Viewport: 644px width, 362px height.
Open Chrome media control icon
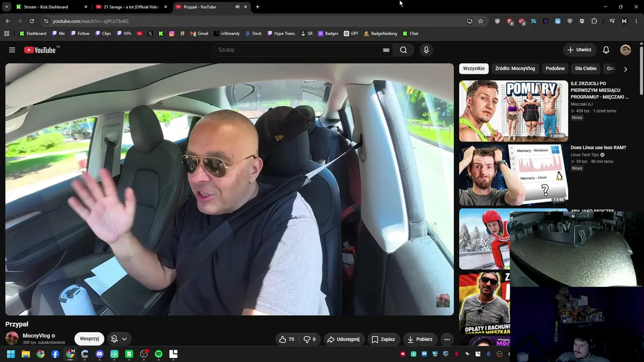612,21
